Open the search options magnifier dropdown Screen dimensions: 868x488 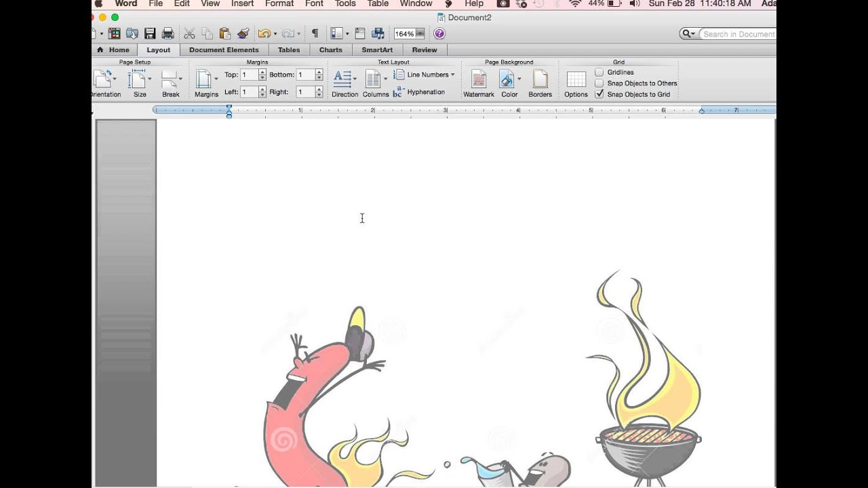(688, 34)
